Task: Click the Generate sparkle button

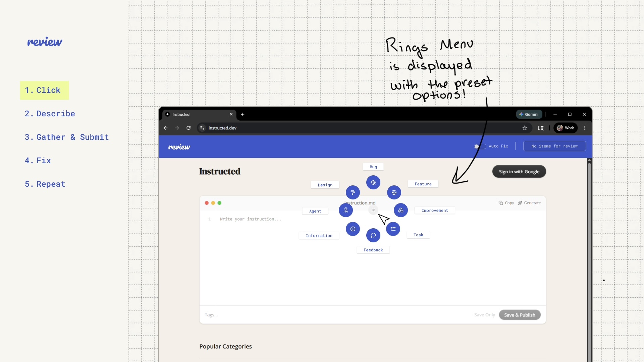Action: 529,203
